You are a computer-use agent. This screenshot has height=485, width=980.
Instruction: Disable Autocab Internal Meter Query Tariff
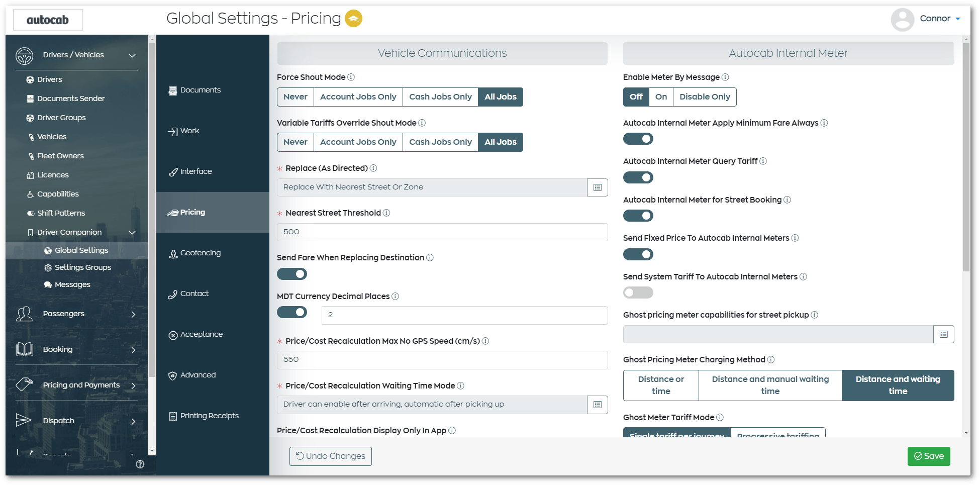point(638,177)
